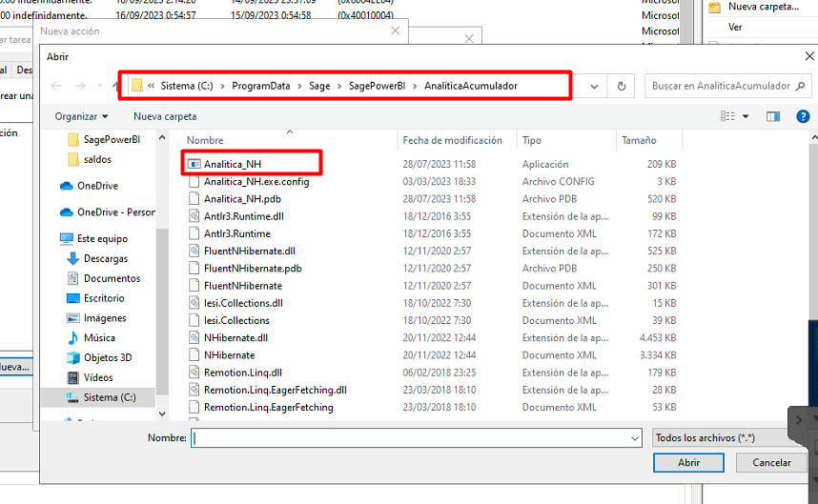Image resolution: width=818 pixels, height=504 pixels.
Task: Open the Nombre filename combo dropdown
Action: coord(634,438)
